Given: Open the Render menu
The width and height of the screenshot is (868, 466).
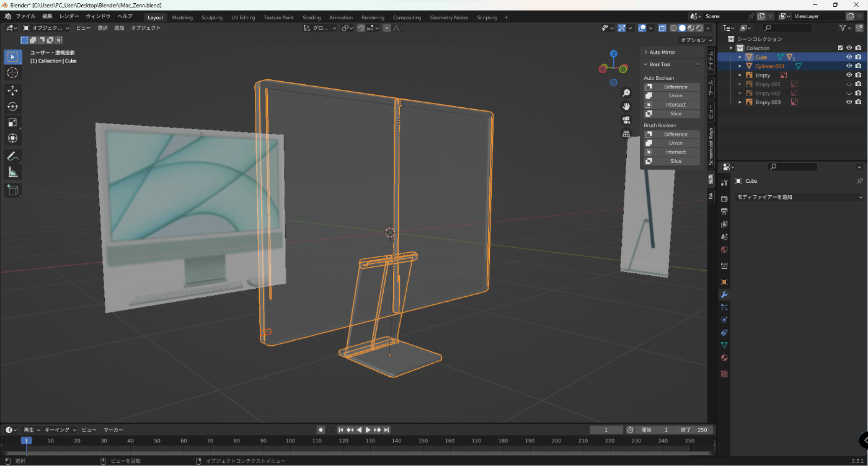Looking at the screenshot, I should coord(69,16).
